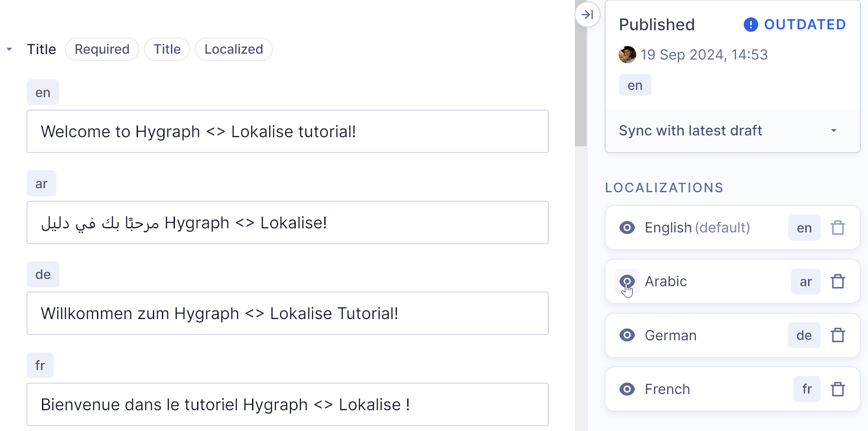Click the French localization trash icon
The image size is (868, 431).
coord(837,389)
